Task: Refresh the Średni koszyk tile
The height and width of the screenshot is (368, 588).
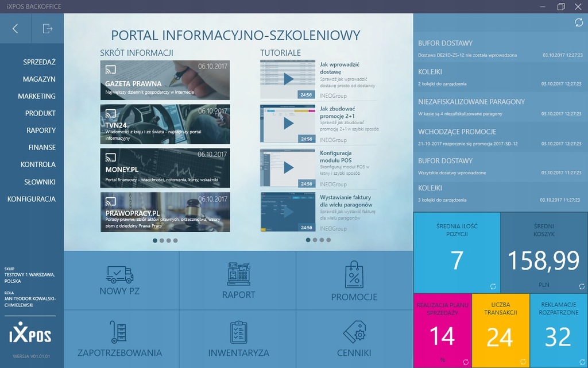Action: (582, 286)
